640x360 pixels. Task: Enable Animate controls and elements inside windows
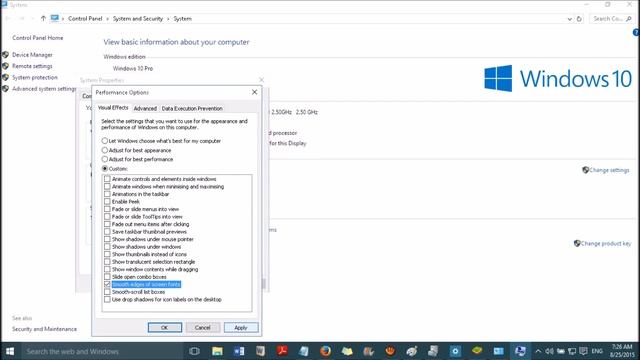coord(107,179)
